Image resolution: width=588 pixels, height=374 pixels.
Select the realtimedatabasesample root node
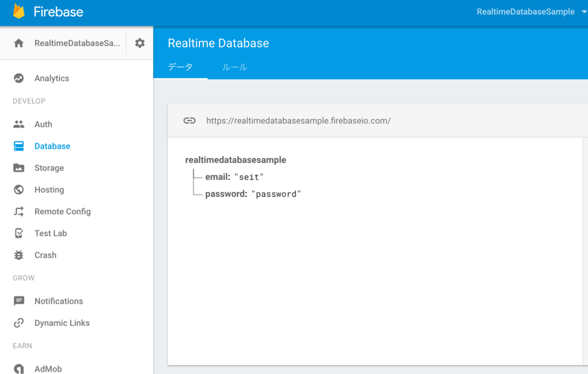click(x=235, y=160)
